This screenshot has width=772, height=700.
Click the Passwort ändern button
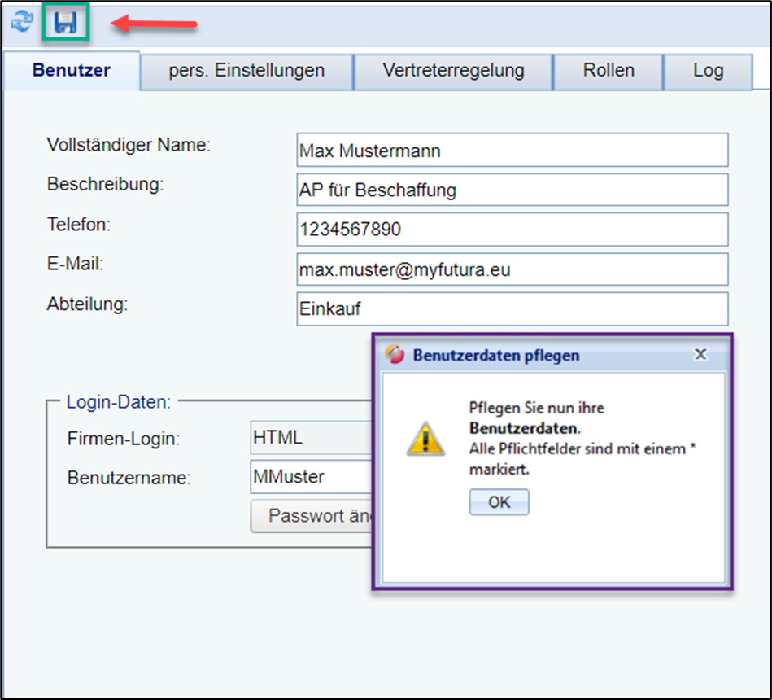coord(312,516)
